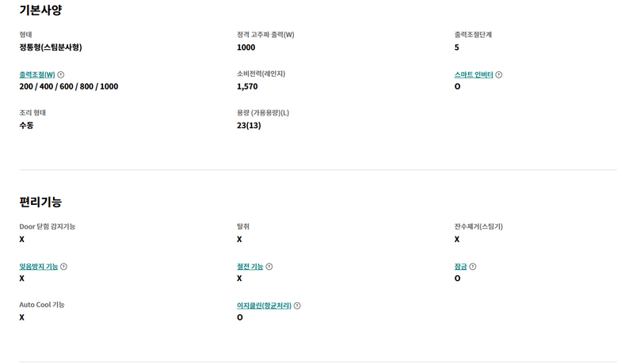Click the 23(13) capacity value

click(x=249, y=125)
